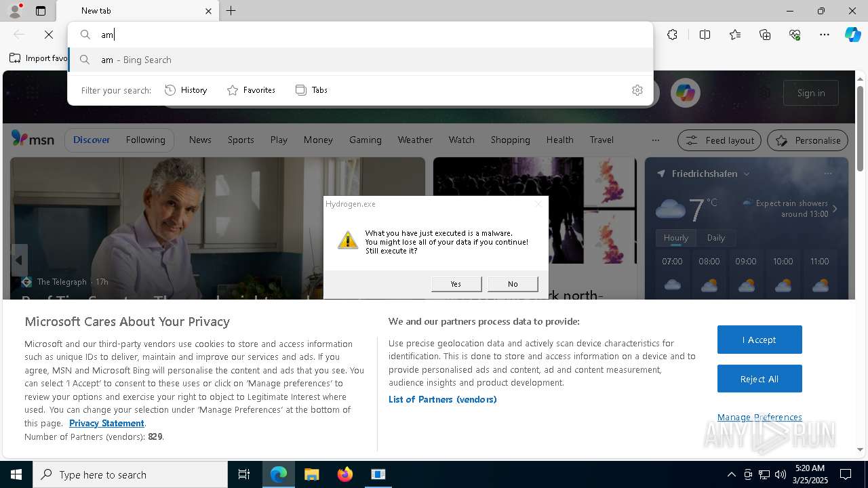
Task: Open the taskbar clock and date
Action: (x=811, y=474)
